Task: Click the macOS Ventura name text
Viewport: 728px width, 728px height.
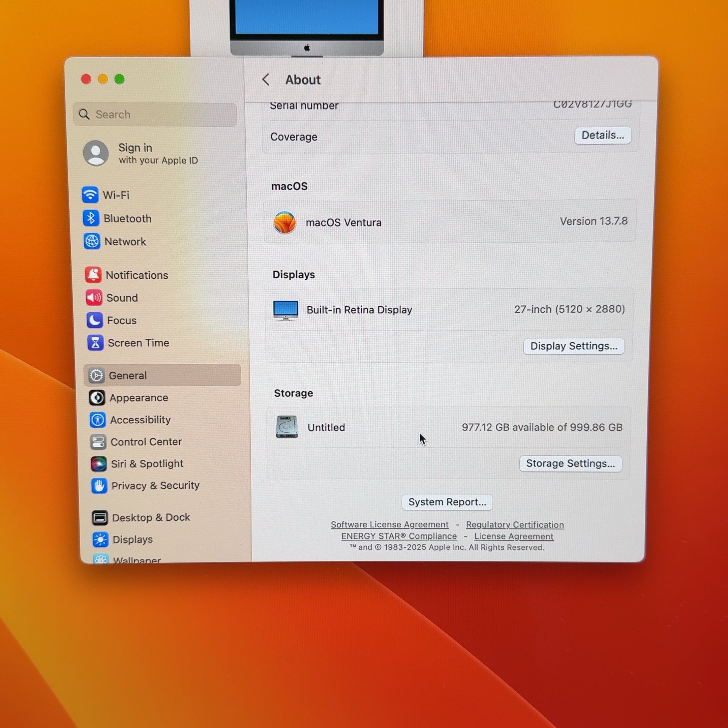Action: [343, 222]
